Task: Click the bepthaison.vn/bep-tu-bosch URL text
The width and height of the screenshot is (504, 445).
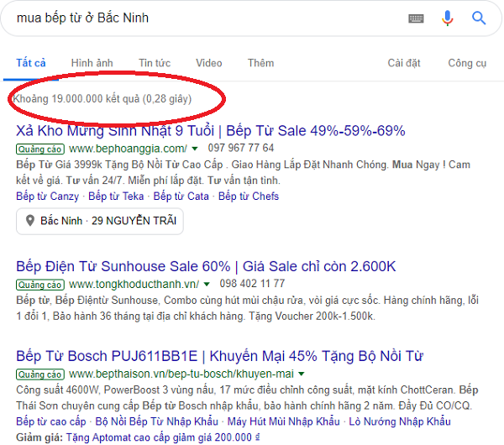Action: (181, 374)
